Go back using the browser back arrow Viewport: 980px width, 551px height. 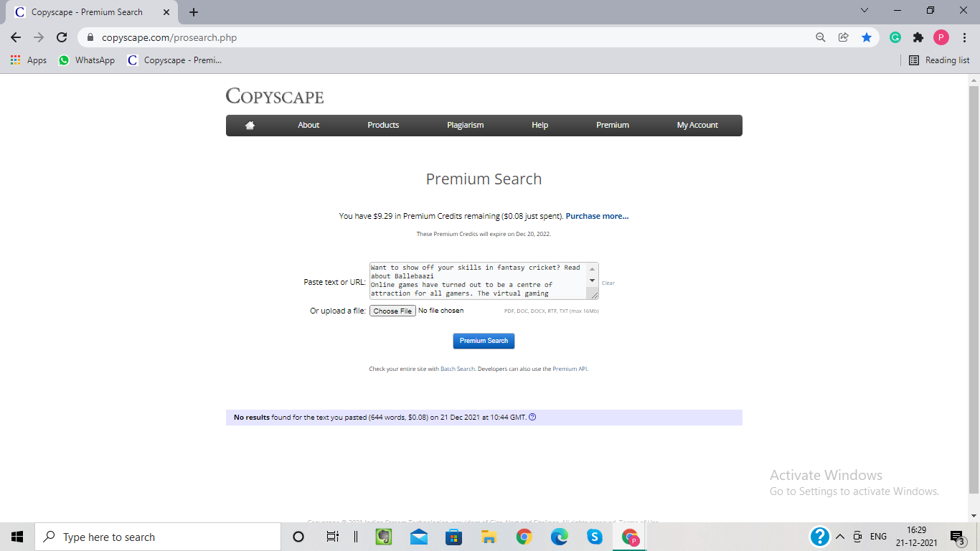pyautogui.click(x=16, y=37)
